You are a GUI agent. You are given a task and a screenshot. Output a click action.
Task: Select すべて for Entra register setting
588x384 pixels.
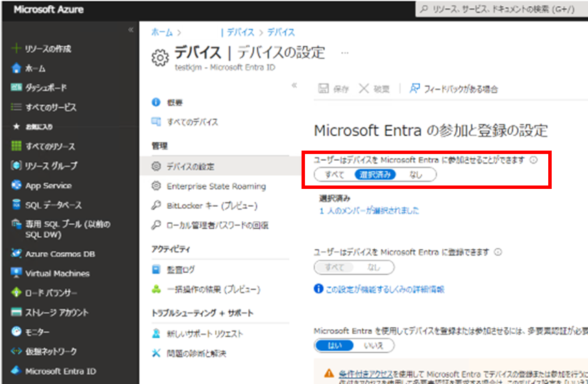tap(334, 267)
